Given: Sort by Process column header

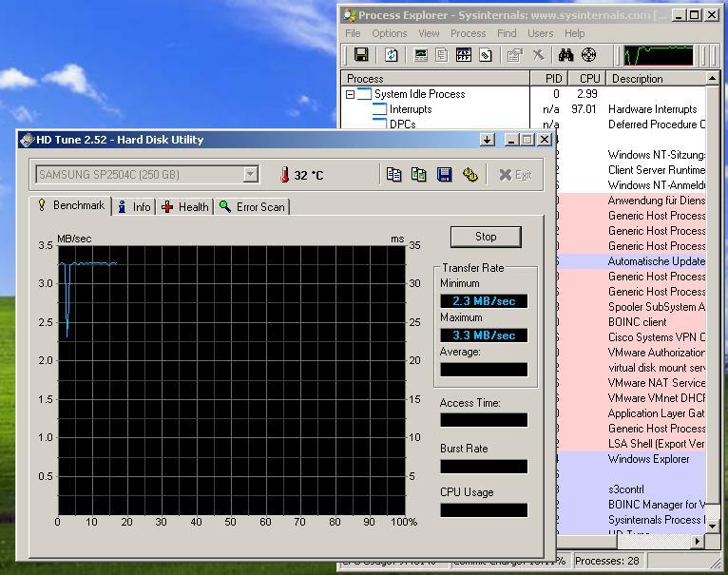Looking at the screenshot, I should pos(435,79).
